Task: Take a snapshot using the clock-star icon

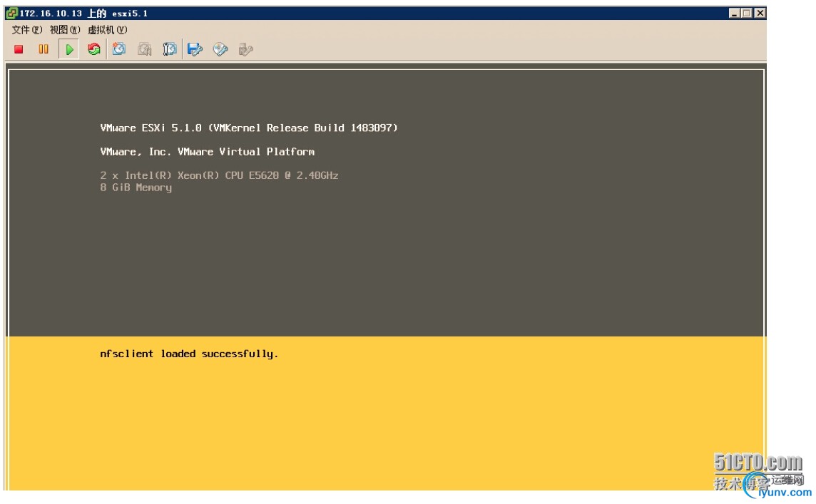Action: pyautogui.click(x=119, y=49)
